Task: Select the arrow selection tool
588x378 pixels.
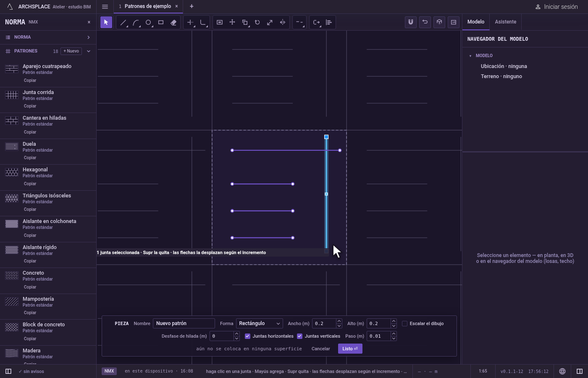Action: coord(106,22)
